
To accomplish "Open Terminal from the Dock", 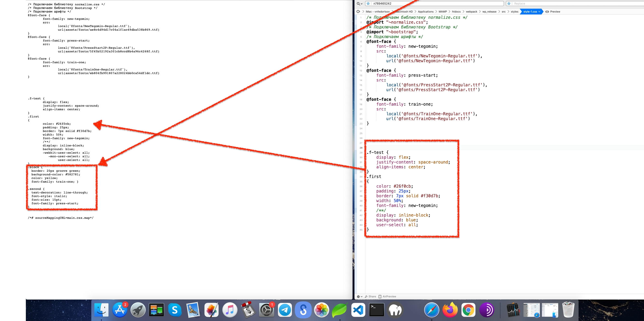I will tap(376, 310).
